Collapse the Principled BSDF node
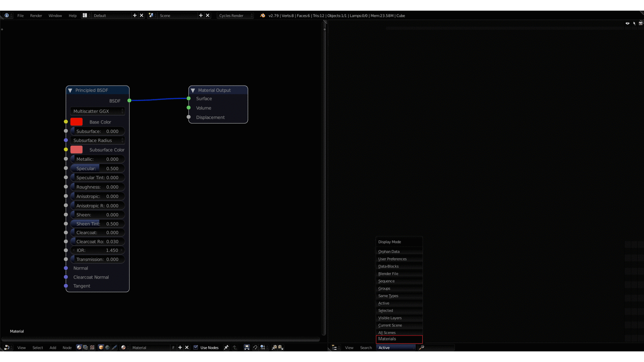644x362 pixels. pyautogui.click(x=70, y=90)
